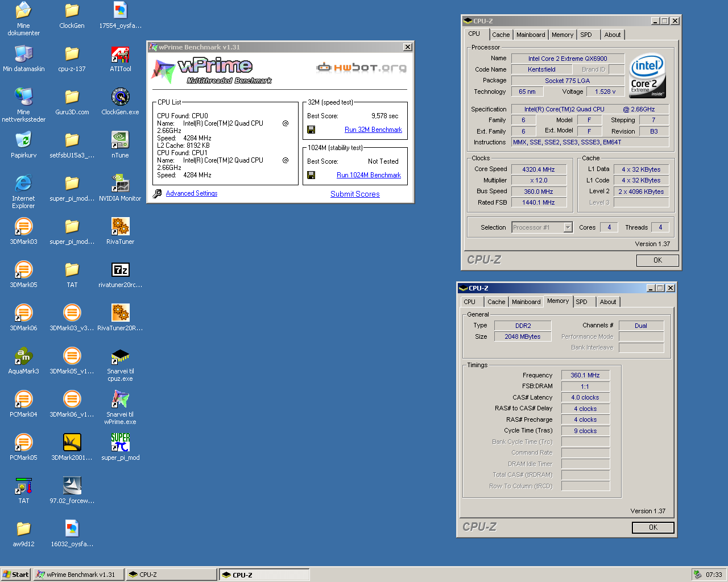Switch to Mainboard tab in upper CPU-Z window
The image size is (728, 582).
pyautogui.click(x=531, y=35)
